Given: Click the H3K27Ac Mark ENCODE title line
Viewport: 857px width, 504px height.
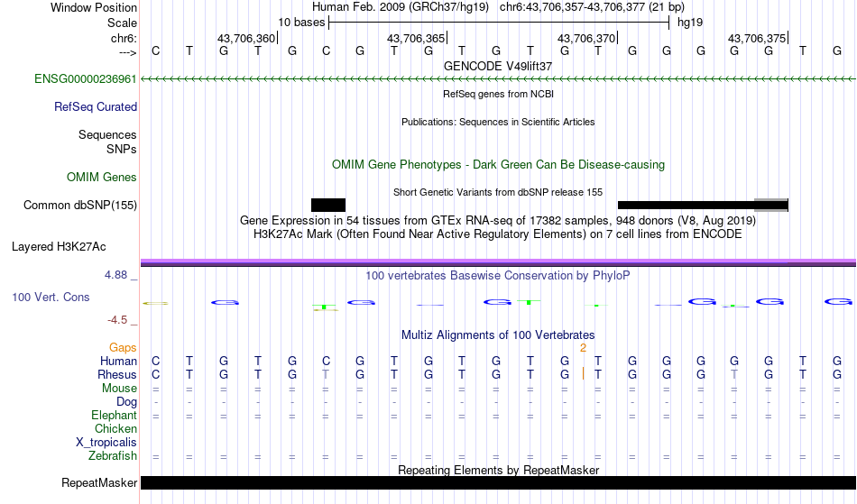Looking at the screenshot, I should [x=498, y=234].
